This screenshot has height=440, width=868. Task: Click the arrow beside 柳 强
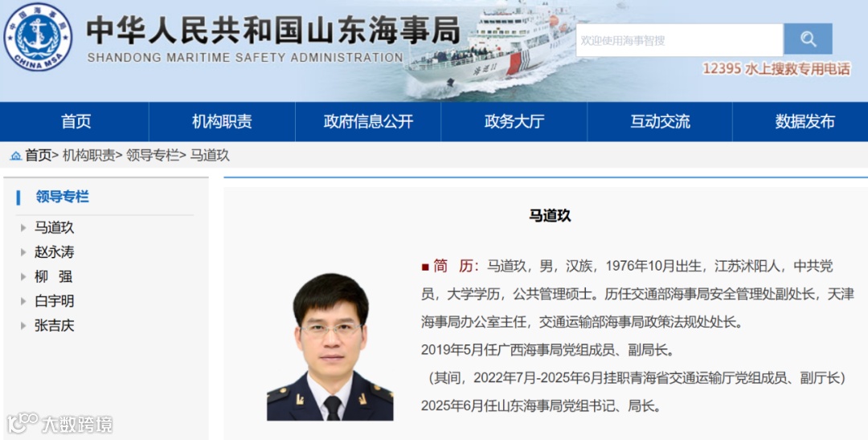coord(23,276)
